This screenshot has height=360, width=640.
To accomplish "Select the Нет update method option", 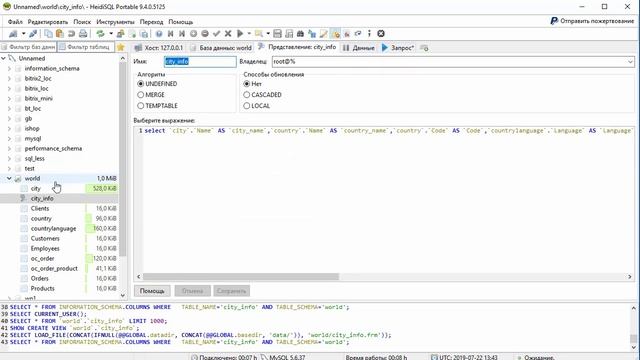I will [247, 84].
